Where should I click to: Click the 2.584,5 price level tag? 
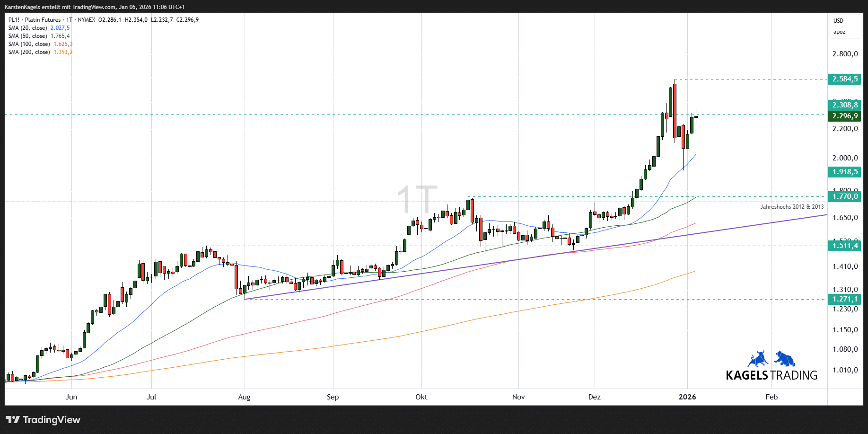[844, 79]
